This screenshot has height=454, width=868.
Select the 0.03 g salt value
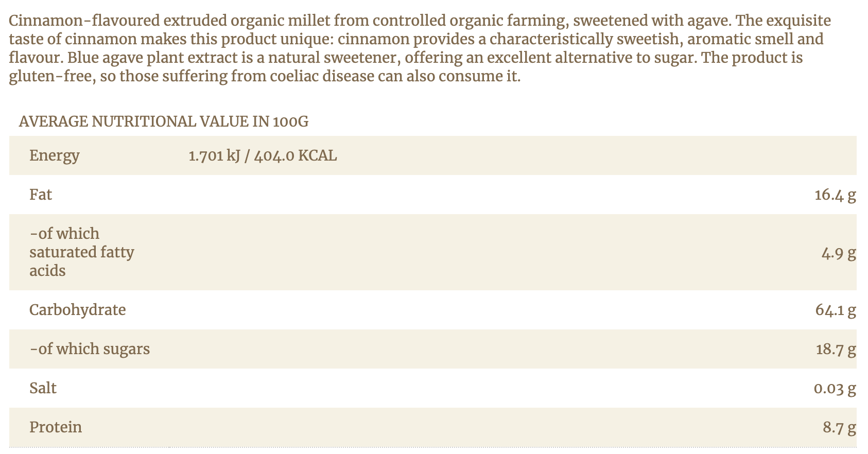click(834, 388)
